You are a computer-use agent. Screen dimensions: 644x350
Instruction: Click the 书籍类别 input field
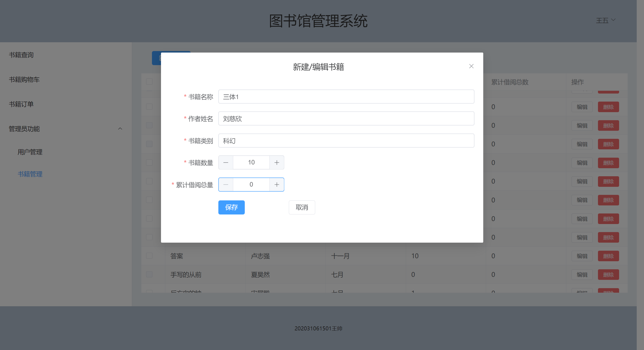pos(346,141)
